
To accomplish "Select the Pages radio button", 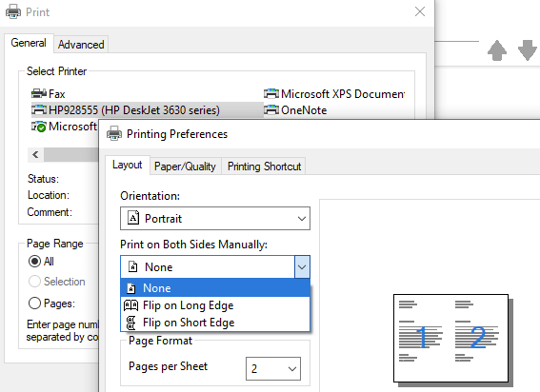I will click(34, 304).
